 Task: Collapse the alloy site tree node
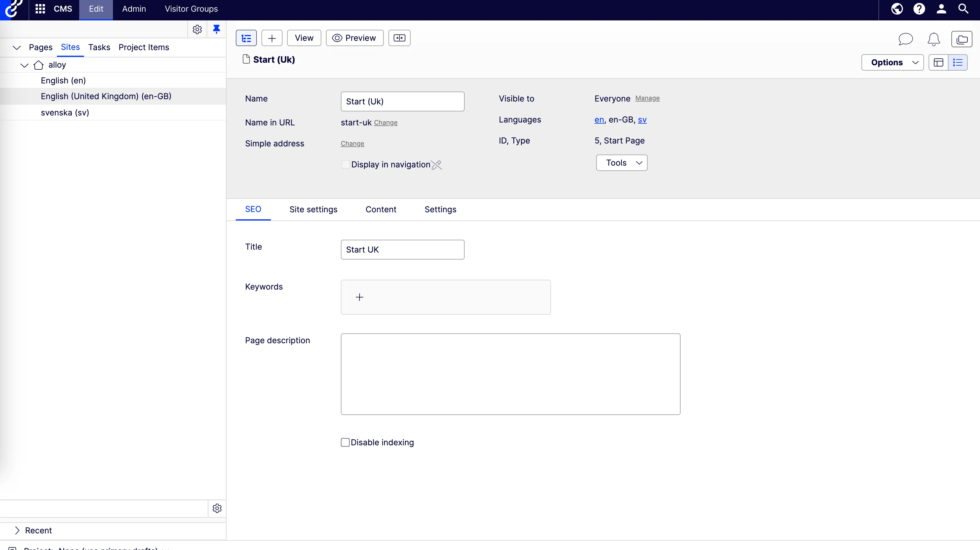[24, 65]
